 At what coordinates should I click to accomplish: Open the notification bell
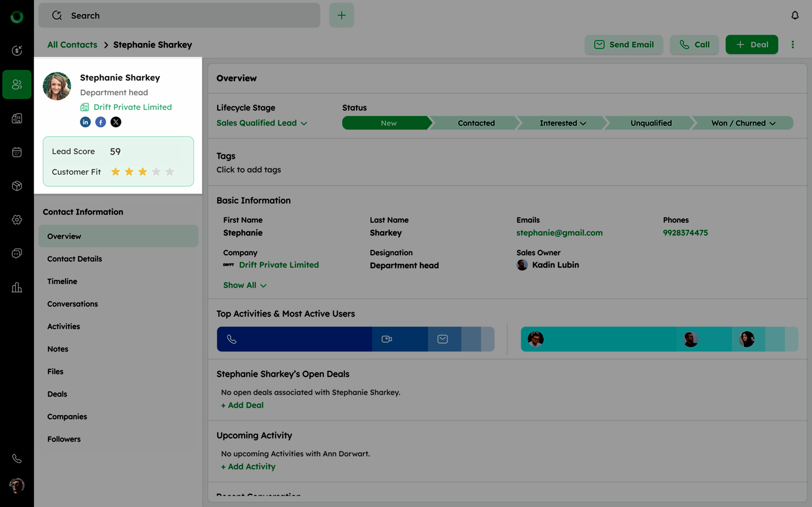click(x=795, y=15)
